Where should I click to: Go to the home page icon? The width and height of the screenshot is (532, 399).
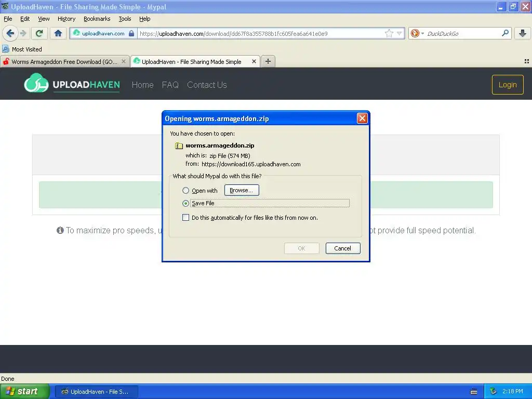[x=58, y=33]
